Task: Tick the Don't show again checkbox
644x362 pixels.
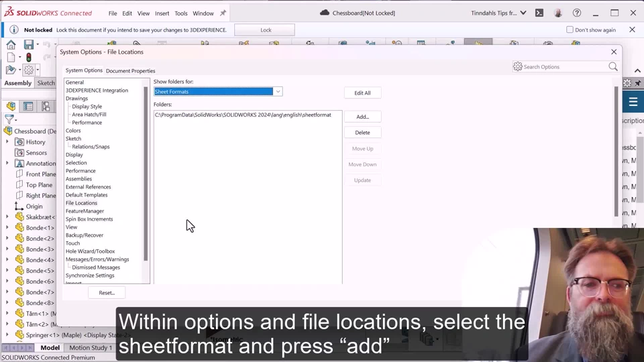Action: 570,29
